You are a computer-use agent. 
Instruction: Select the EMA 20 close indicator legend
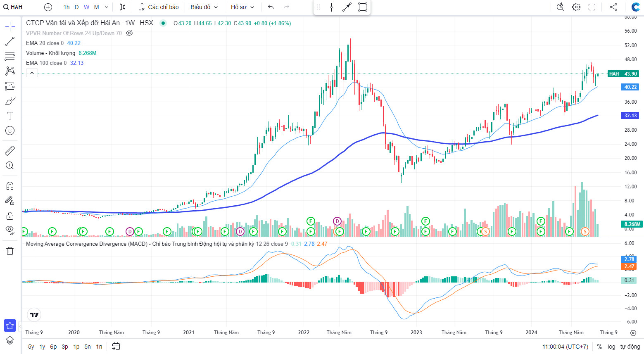pos(45,43)
